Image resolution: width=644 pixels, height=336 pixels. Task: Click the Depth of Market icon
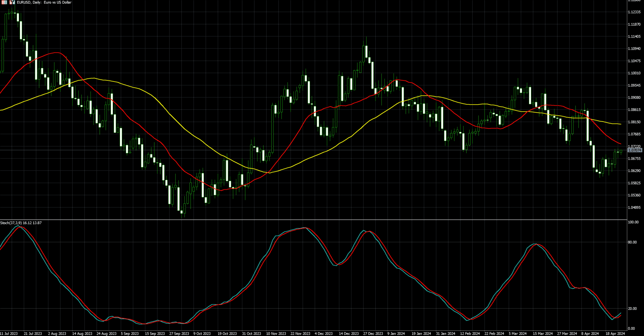[x=12, y=2]
